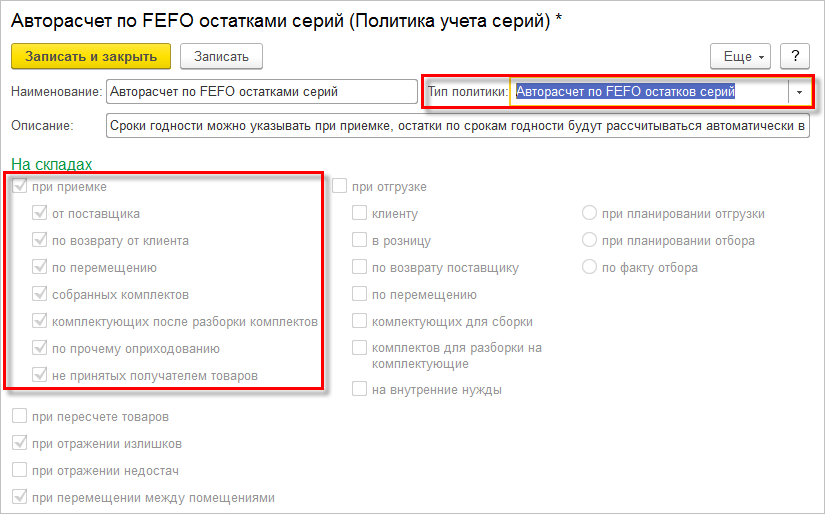Edit the Наименование text field
The height and width of the screenshot is (514, 825).
pos(262,92)
